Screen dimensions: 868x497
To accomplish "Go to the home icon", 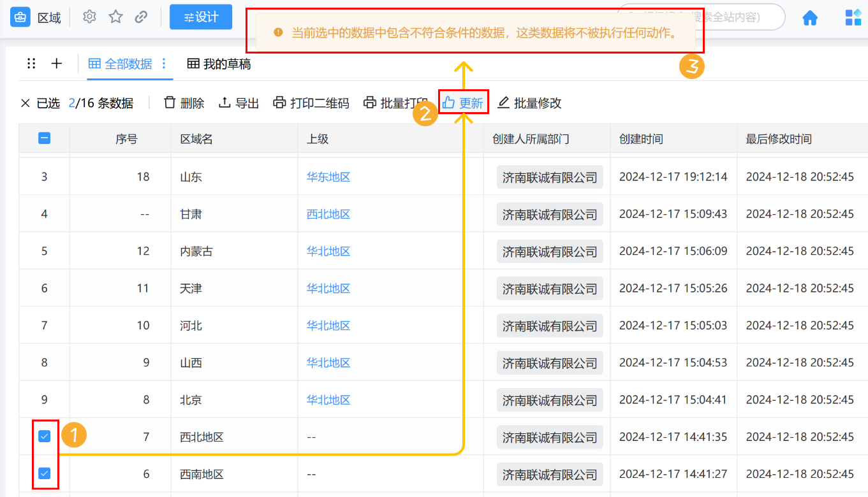I will click(810, 17).
